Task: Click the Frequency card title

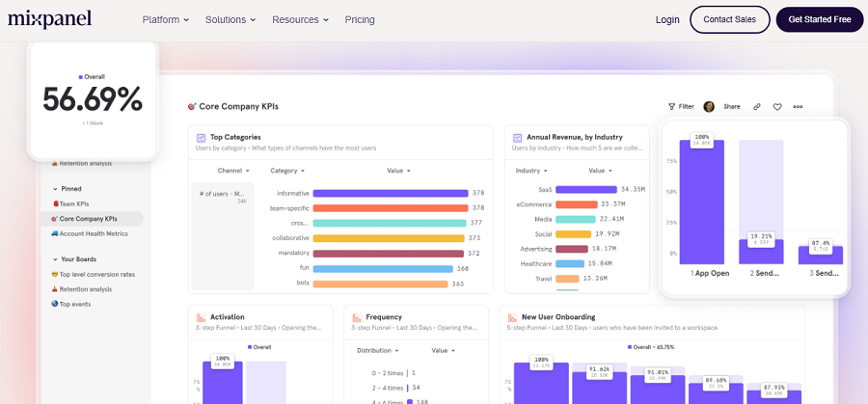Action: pos(384,317)
